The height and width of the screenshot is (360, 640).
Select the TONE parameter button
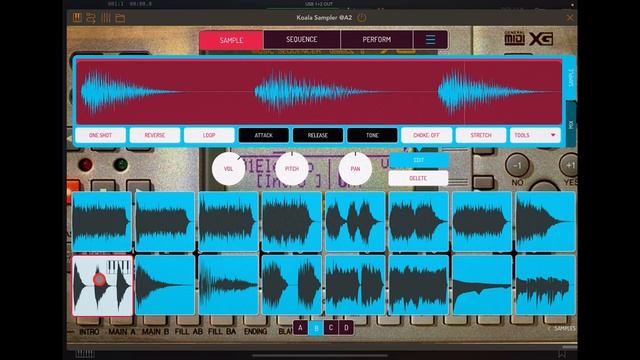click(372, 135)
